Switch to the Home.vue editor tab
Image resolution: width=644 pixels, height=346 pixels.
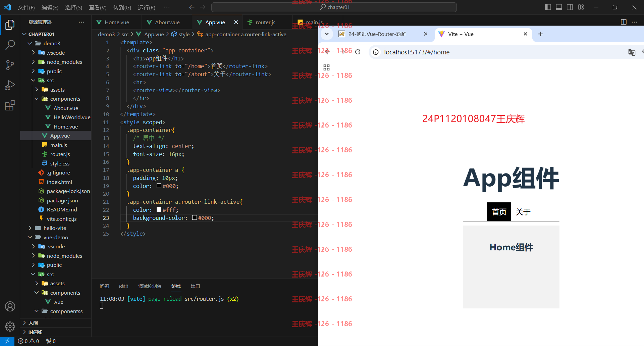[117, 22]
